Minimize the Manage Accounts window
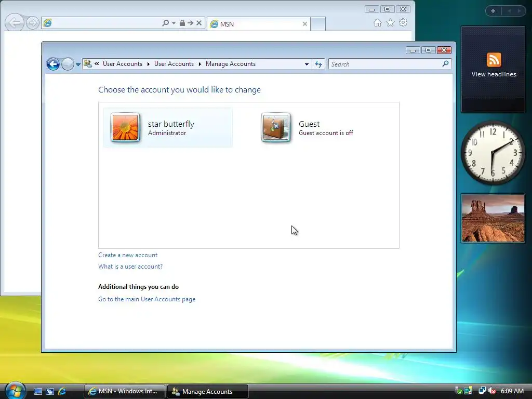The image size is (532, 399). (413, 50)
